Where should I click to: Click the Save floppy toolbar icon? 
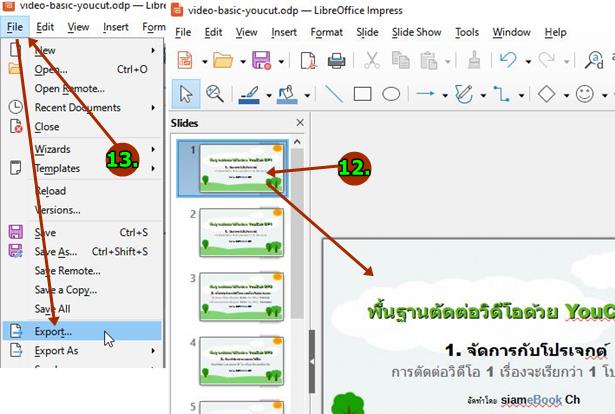click(x=261, y=61)
